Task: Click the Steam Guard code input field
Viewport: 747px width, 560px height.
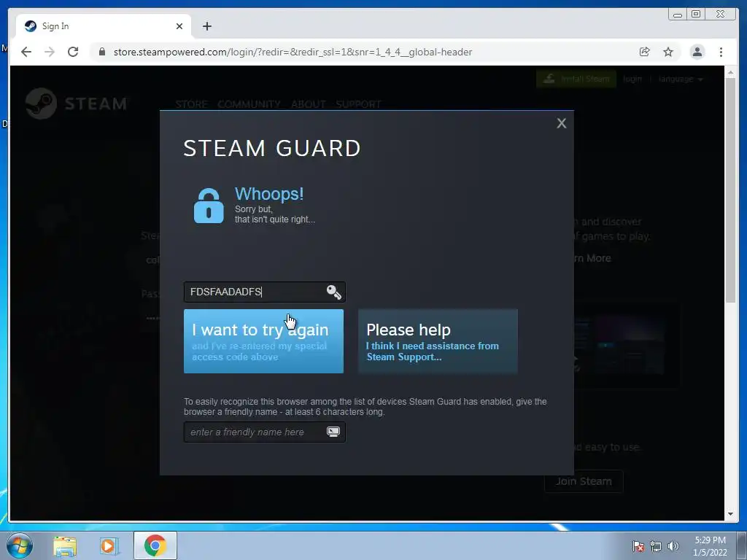Action: click(264, 292)
